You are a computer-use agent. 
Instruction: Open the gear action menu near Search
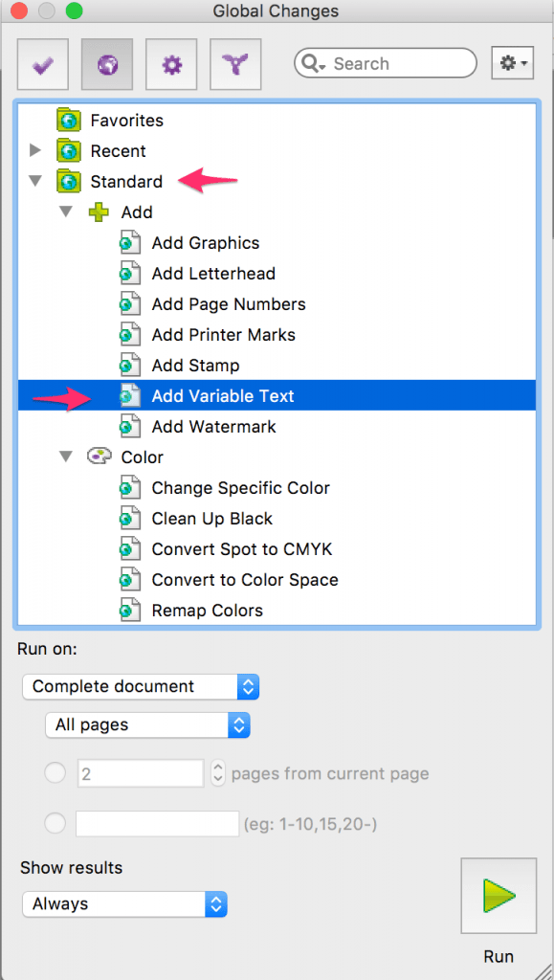tap(512, 63)
